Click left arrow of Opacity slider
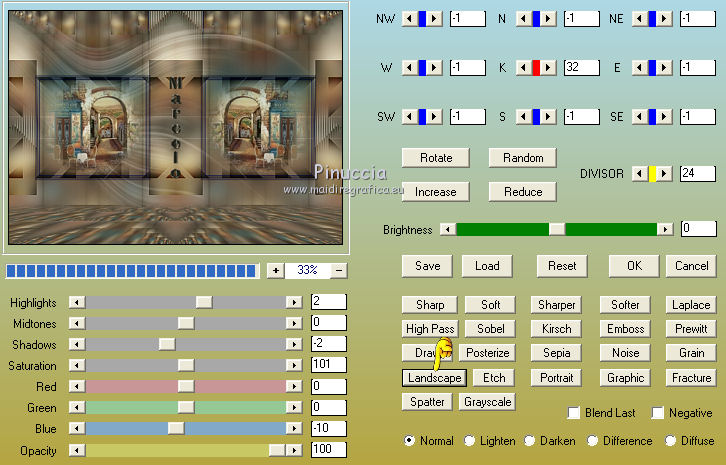 76,451
